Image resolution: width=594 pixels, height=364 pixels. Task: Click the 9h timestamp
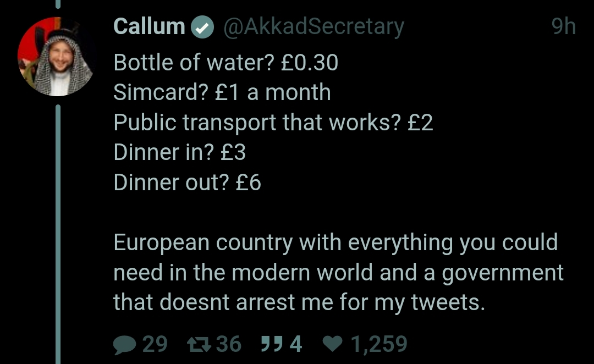pos(564,26)
